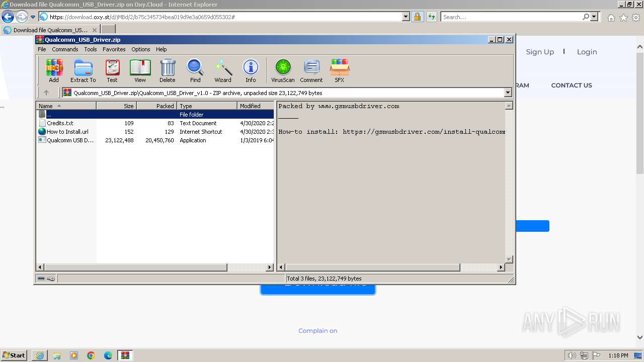644x362 pixels.
Task: Open the WinRAR Help menu
Action: pos(162,49)
